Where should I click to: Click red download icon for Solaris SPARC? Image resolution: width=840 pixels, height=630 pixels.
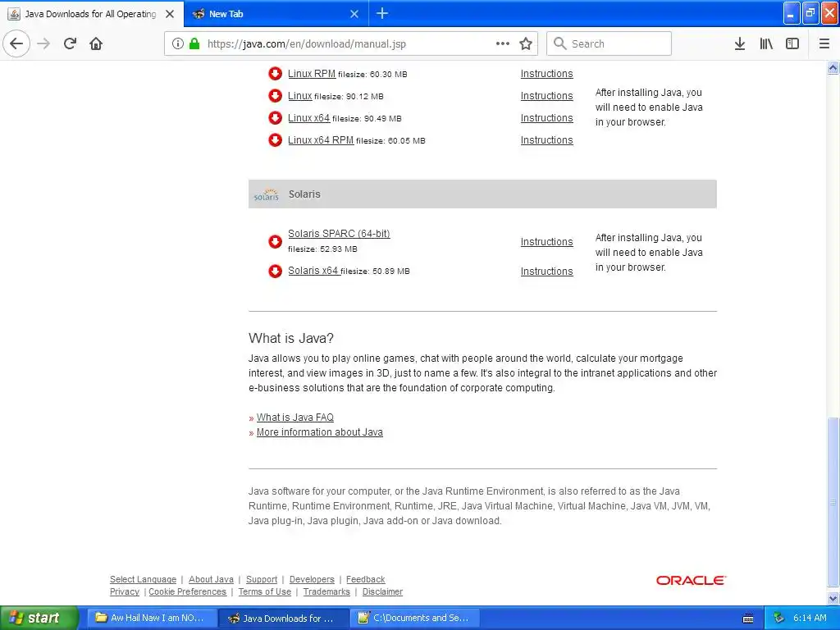click(x=276, y=242)
